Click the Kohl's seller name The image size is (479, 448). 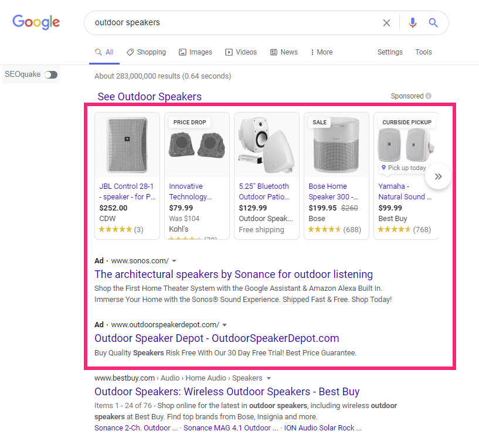pyautogui.click(x=179, y=229)
